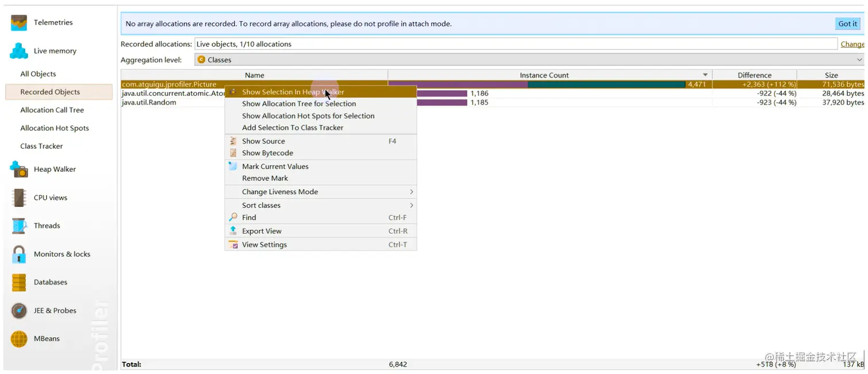This screenshot has height=374, width=868.
Task: Sort by the Difference column header
Action: click(x=754, y=75)
